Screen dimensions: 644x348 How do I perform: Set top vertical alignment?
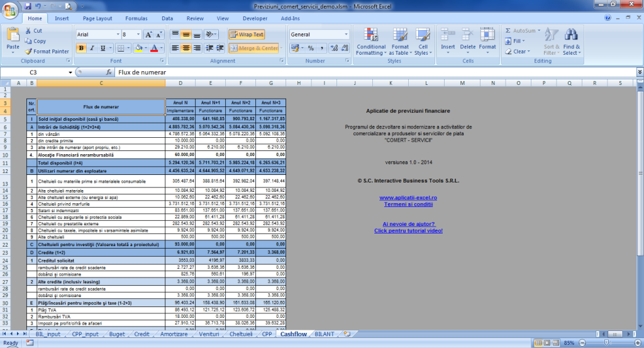175,34
